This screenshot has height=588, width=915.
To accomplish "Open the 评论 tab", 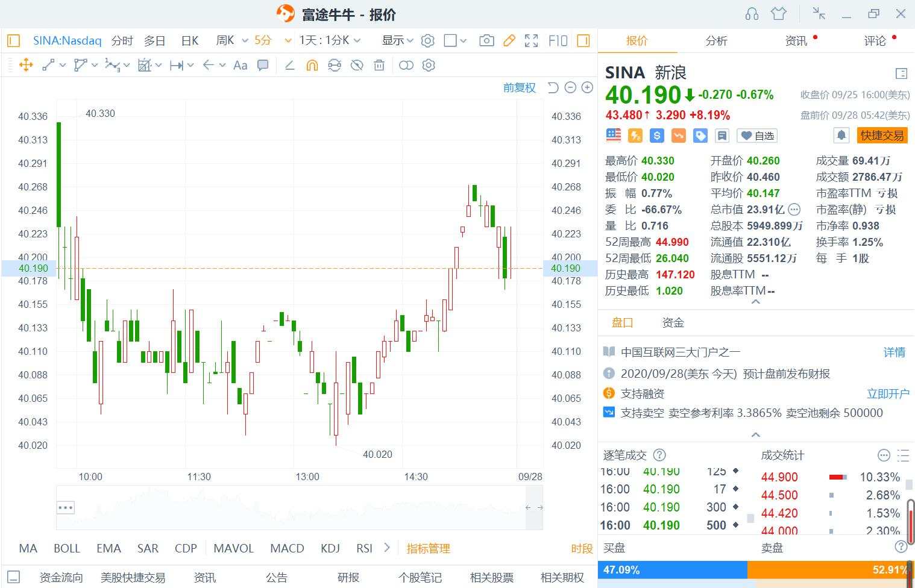I will pos(875,40).
